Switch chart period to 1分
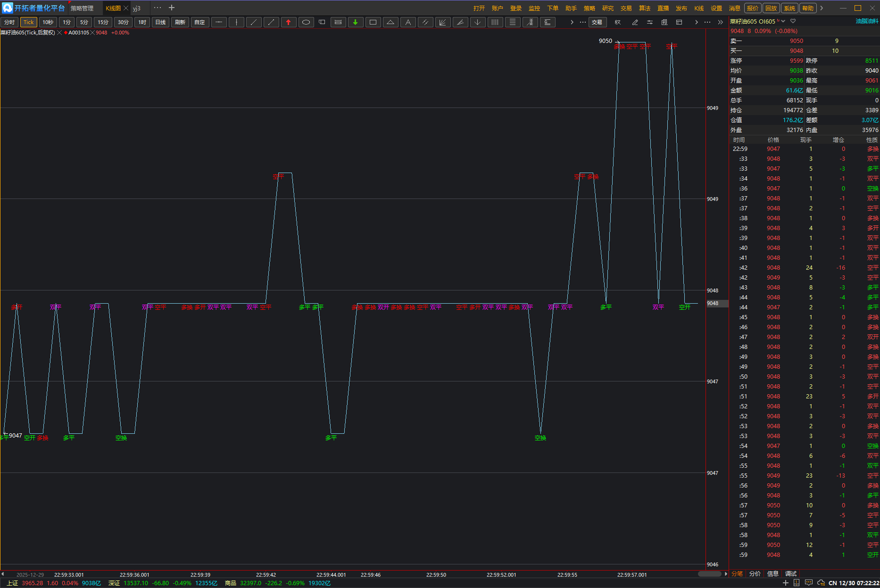Image resolution: width=880 pixels, height=588 pixels. tap(66, 22)
